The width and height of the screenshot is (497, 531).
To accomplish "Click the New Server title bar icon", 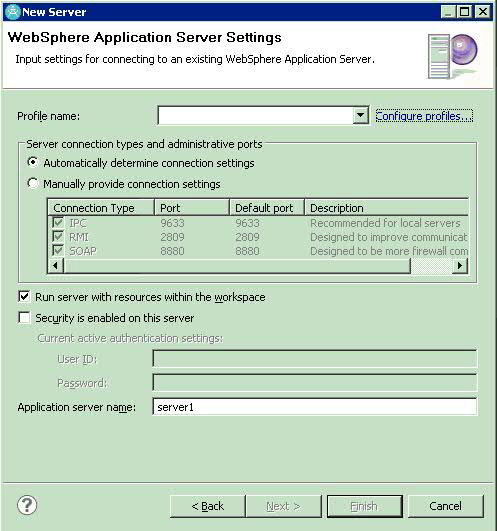I will [13, 12].
